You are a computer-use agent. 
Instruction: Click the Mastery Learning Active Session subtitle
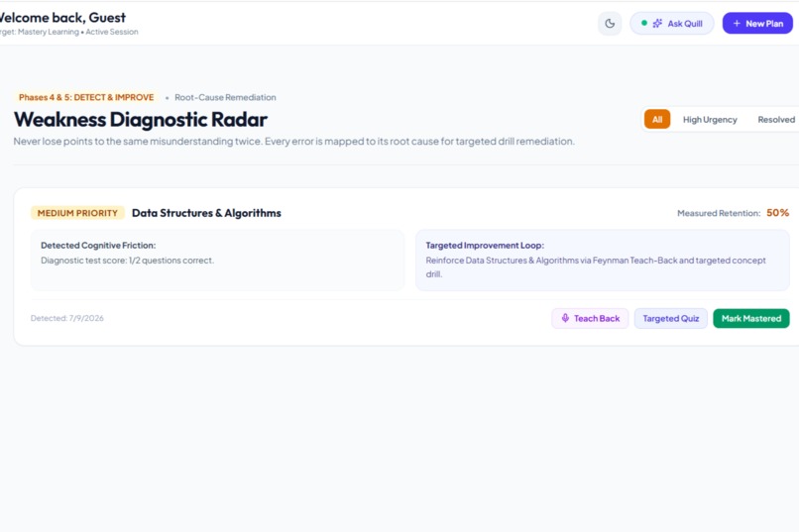[x=68, y=32]
